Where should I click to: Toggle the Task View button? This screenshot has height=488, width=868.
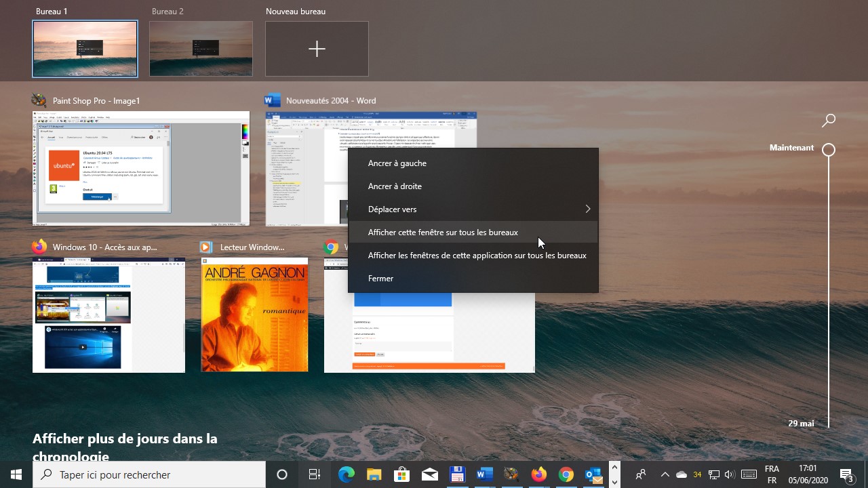point(315,474)
